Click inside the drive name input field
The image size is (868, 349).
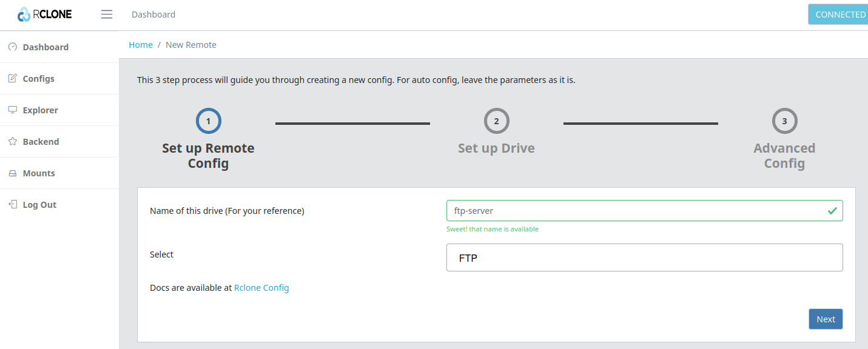[x=607, y=210]
